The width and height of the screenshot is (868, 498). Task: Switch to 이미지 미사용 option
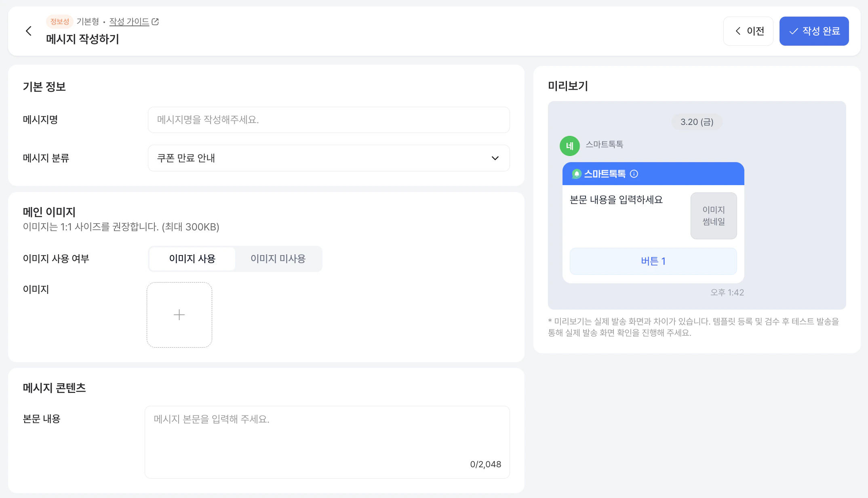278,259
